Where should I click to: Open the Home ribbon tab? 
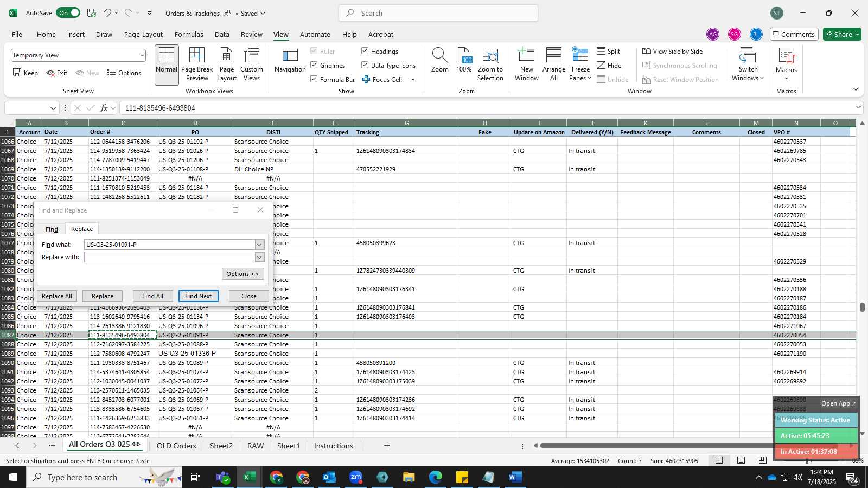click(46, 34)
